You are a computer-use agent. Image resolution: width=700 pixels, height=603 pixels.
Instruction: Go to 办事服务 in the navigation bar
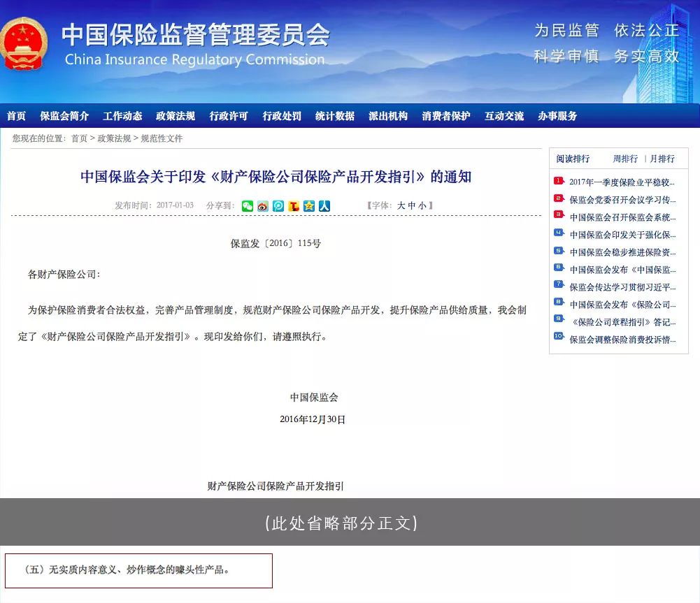pos(557,116)
